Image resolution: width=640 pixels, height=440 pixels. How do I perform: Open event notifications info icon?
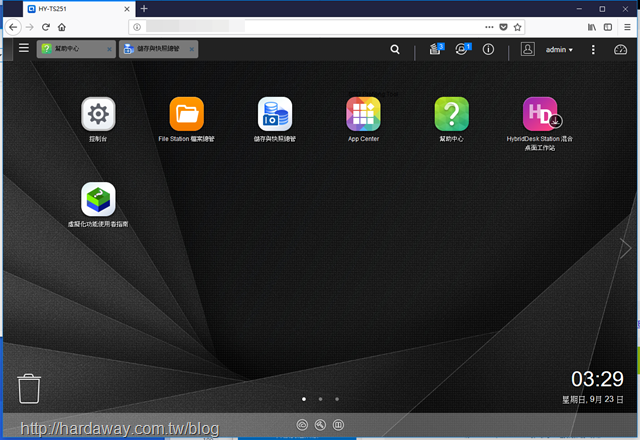tap(488, 49)
